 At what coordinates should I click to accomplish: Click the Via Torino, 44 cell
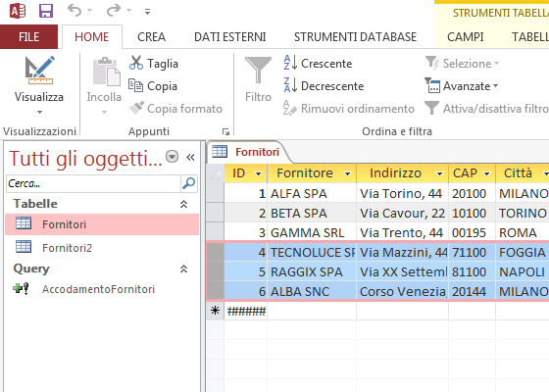coord(402,194)
